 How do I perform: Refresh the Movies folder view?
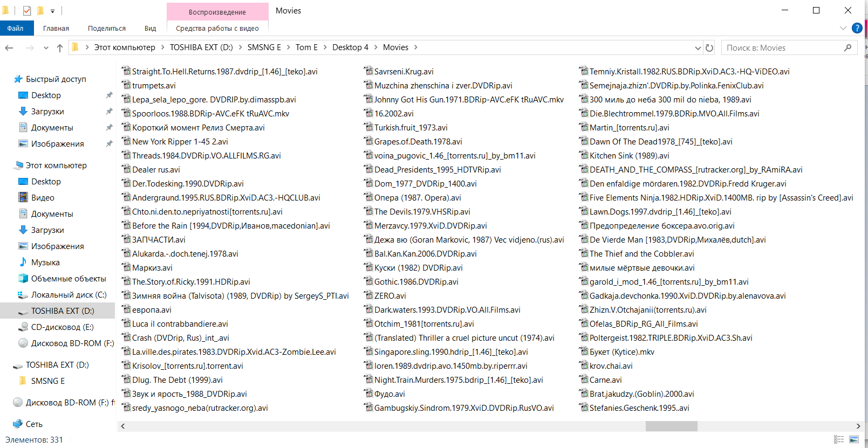709,48
